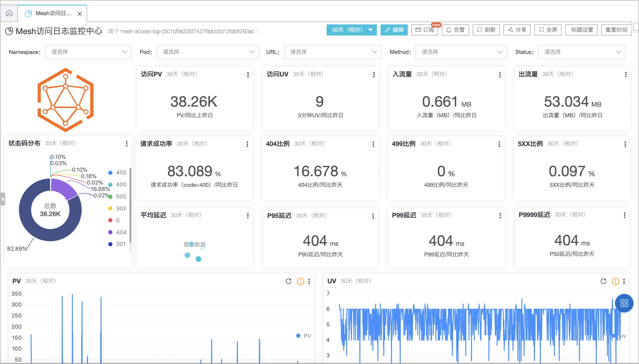This screenshot has width=639, height=364.
Task: Toggle the 404 legend entry
Action: [x=117, y=232]
